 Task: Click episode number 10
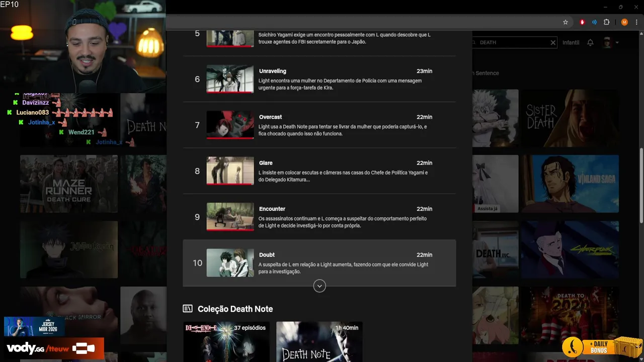(x=197, y=263)
